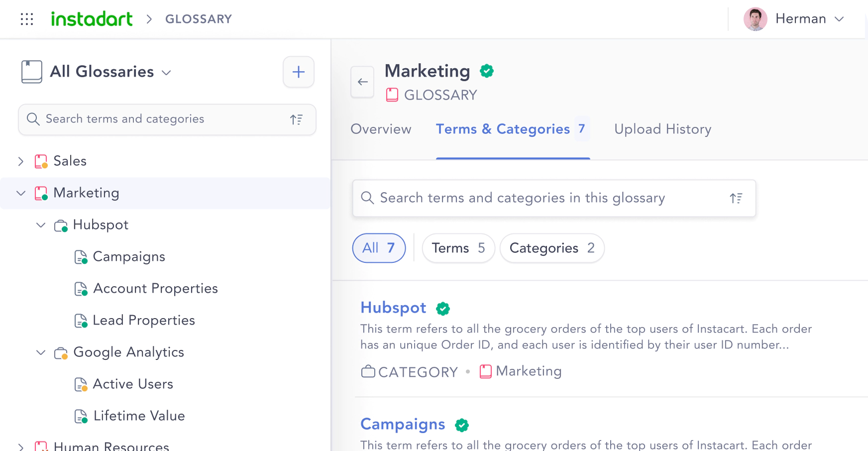Open the Hubspot result heading link

pyautogui.click(x=393, y=308)
